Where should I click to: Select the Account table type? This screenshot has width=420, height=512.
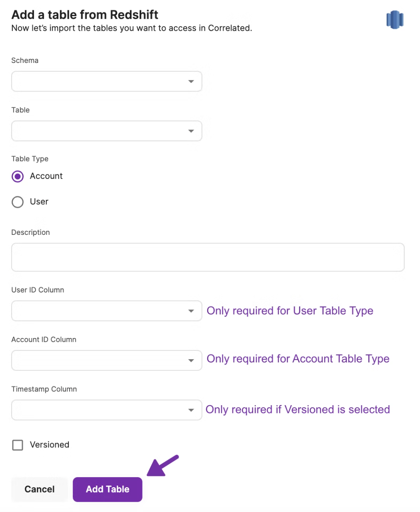(x=18, y=176)
